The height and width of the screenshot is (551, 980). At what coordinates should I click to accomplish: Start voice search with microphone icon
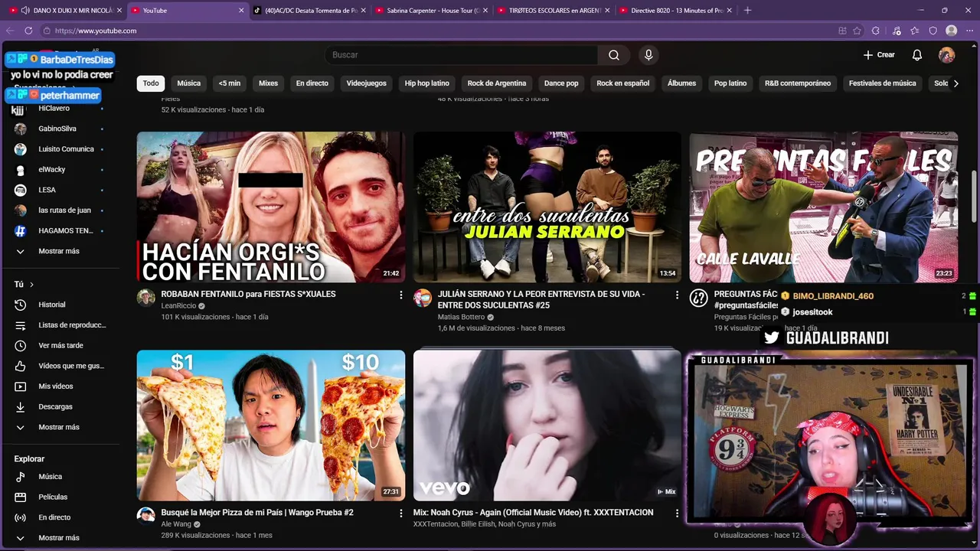(x=648, y=55)
